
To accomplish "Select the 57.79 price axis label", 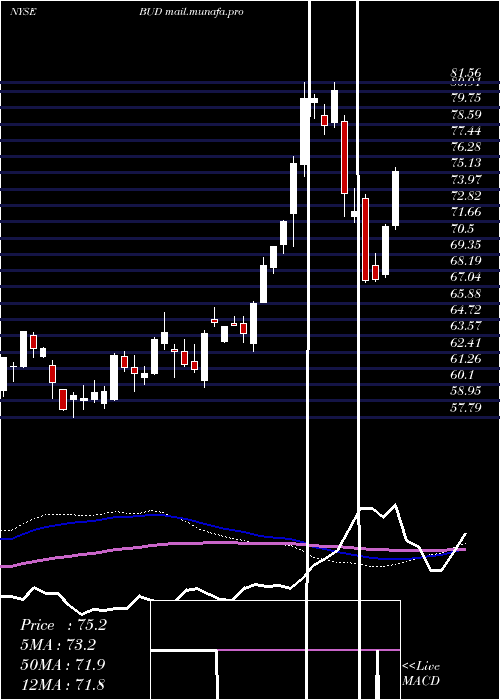I will [466, 407].
